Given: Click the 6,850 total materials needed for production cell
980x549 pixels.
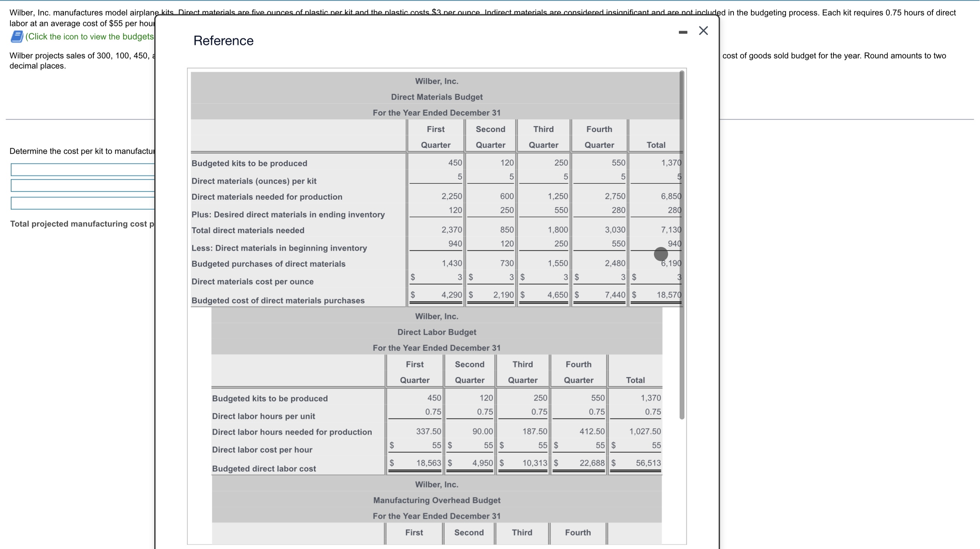Looking at the screenshot, I should pos(671,196).
